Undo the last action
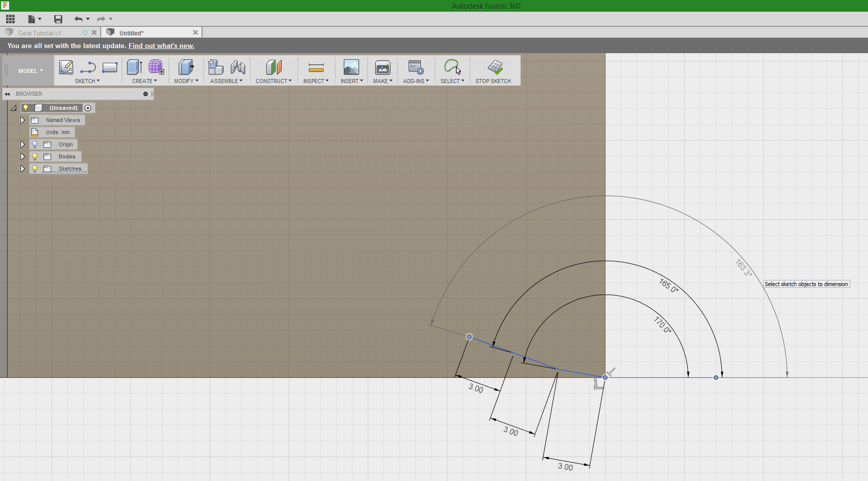The image size is (868, 481). point(78,19)
